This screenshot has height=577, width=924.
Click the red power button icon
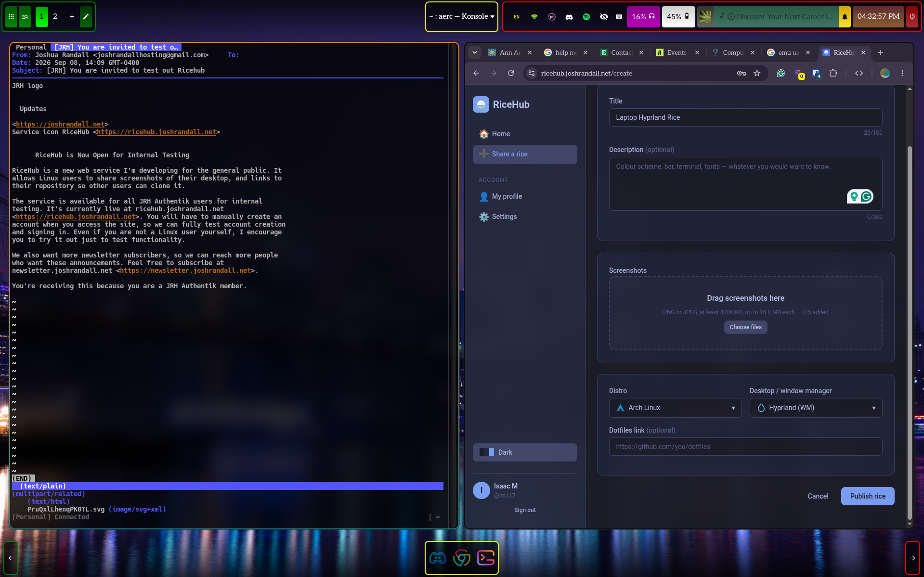(x=912, y=17)
